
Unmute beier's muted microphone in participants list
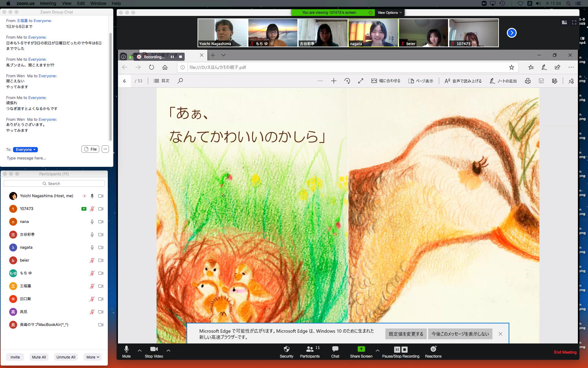click(x=92, y=260)
